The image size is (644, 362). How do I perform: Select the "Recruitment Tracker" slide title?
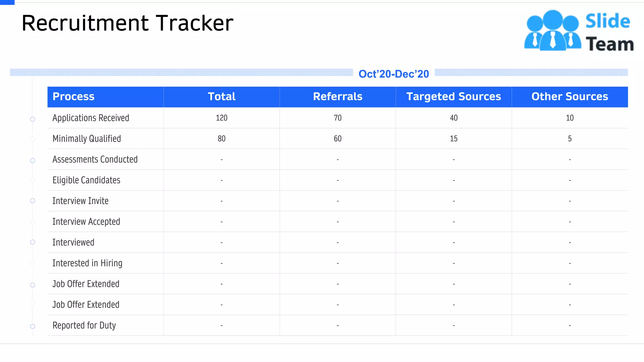(127, 23)
